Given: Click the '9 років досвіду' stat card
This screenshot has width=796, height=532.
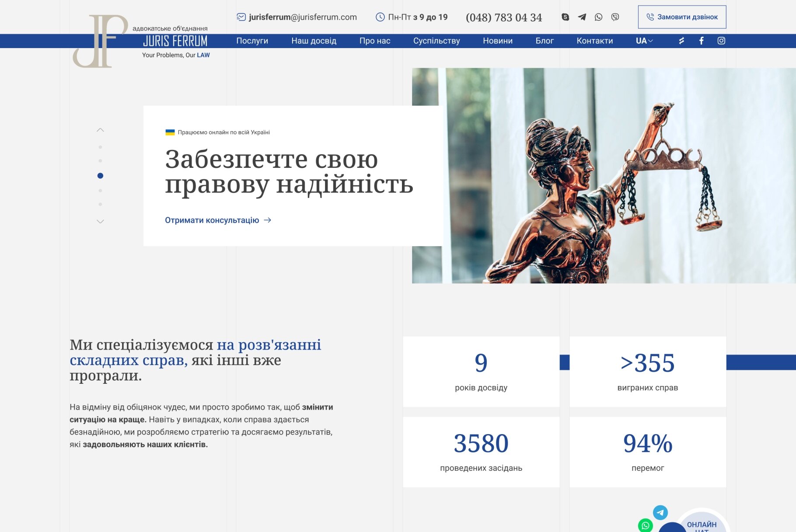Looking at the screenshot, I should point(481,372).
